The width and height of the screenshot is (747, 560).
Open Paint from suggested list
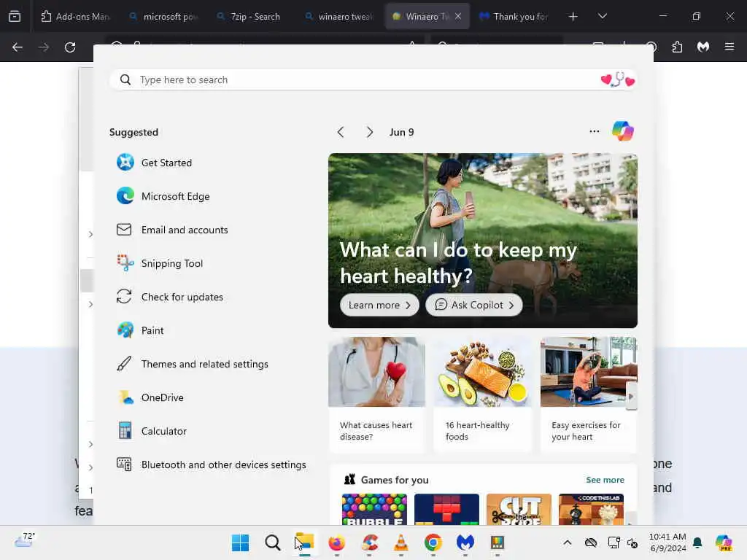[x=140, y=330]
